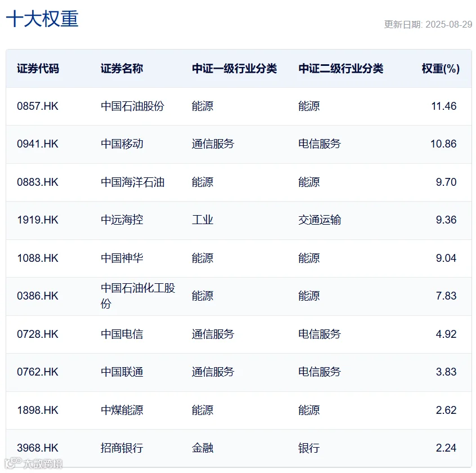The width and height of the screenshot is (476, 473).
Task: Select the name 中国石油化工股份
Action: pos(138,296)
